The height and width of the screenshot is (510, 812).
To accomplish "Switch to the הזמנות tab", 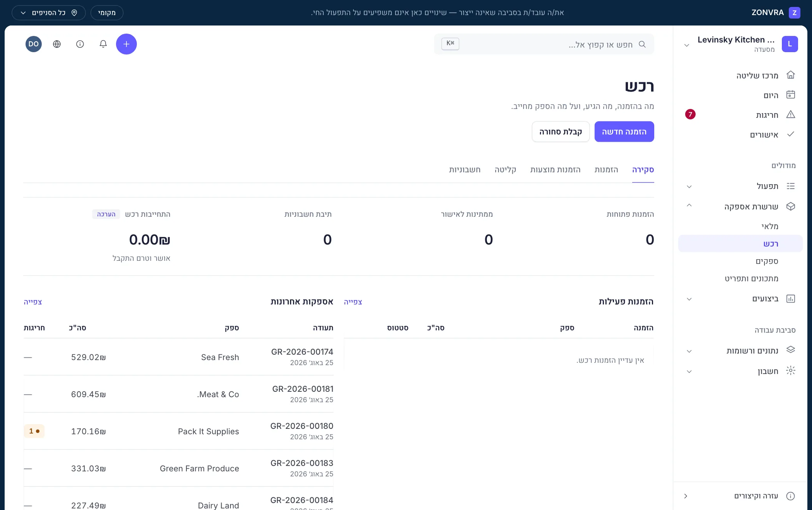I will pyautogui.click(x=606, y=170).
